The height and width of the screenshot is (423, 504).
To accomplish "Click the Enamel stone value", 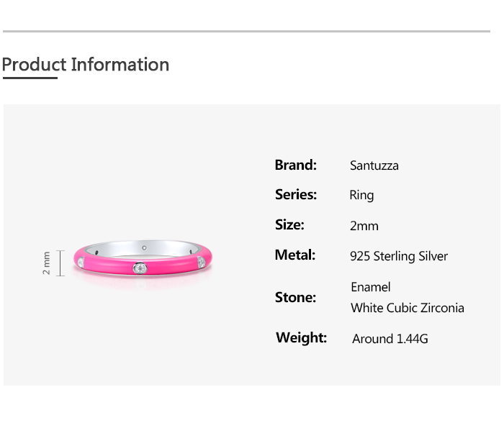I will tap(370, 287).
